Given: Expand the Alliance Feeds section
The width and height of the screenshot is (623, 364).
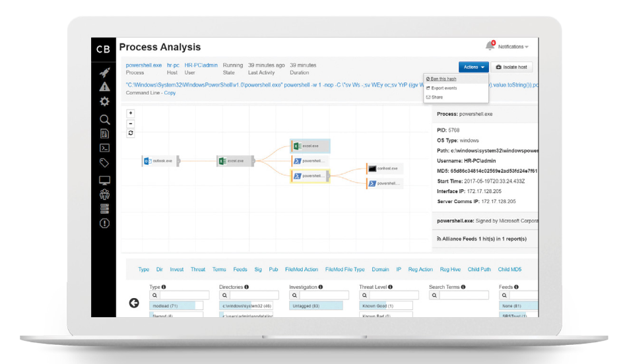Looking at the screenshot, I should click(482, 239).
